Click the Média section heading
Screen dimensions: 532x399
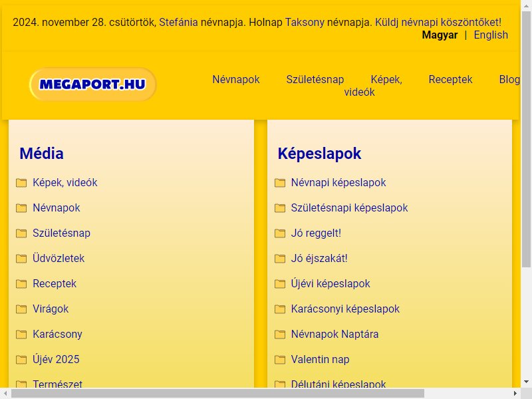(x=41, y=154)
